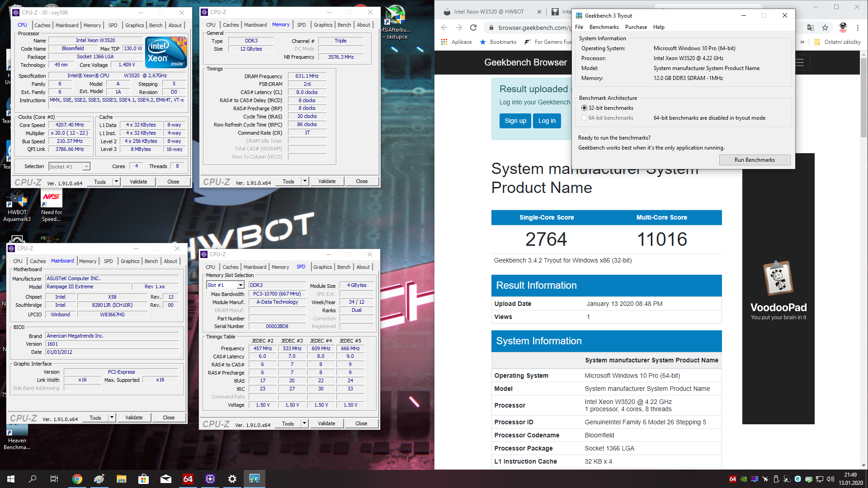Click Validate in CPU-Z xey596 window
Viewport: 868px width, 488px height.
138,182
